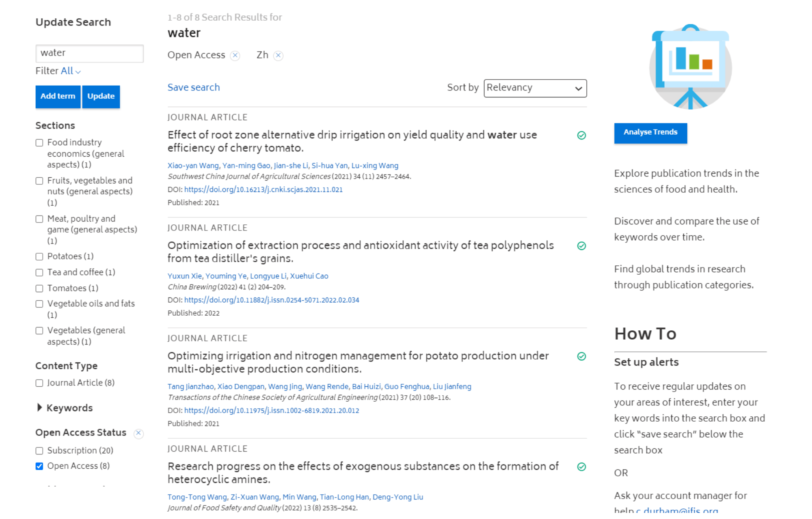812x519 pixels.
Task: Open the potato irrigation and nitrogen article
Action: (x=358, y=362)
